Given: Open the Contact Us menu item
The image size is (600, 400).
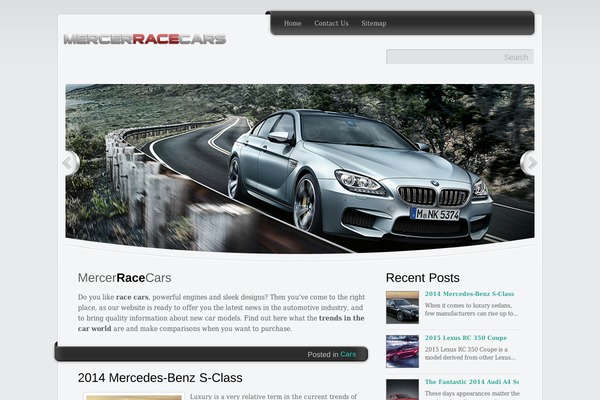Looking at the screenshot, I should 331,23.
